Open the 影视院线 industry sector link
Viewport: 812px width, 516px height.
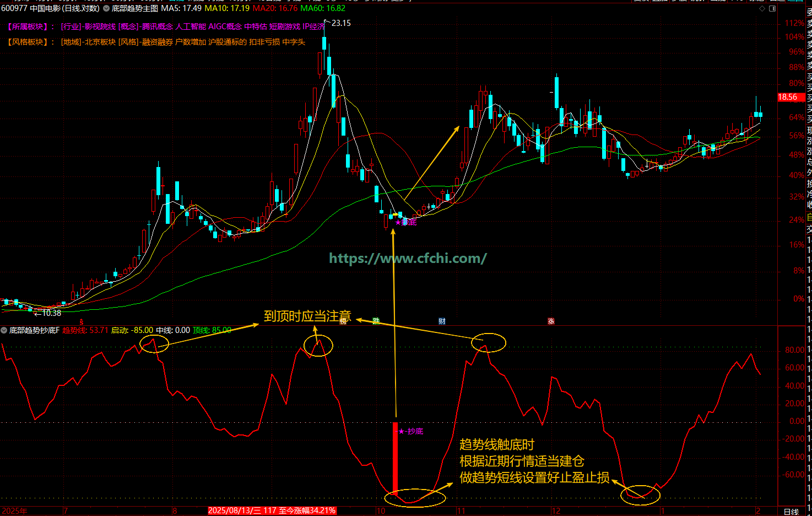coord(100,26)
